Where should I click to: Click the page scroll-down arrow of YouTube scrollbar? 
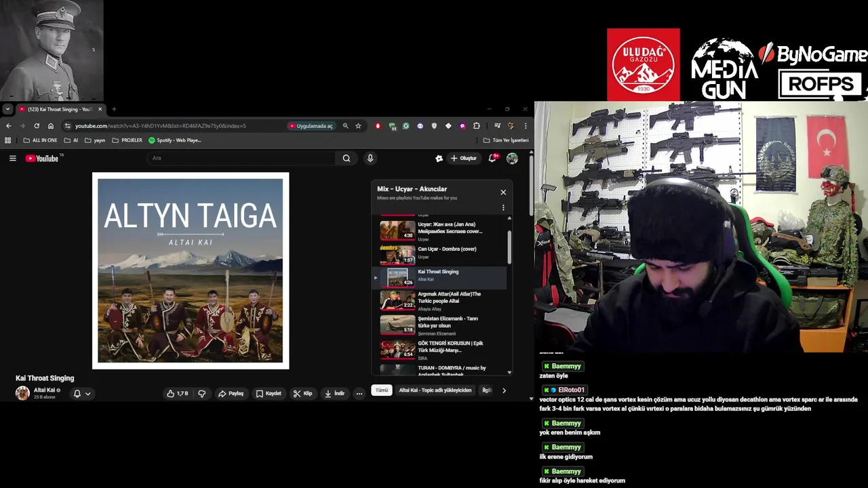(x=531, y=399)
